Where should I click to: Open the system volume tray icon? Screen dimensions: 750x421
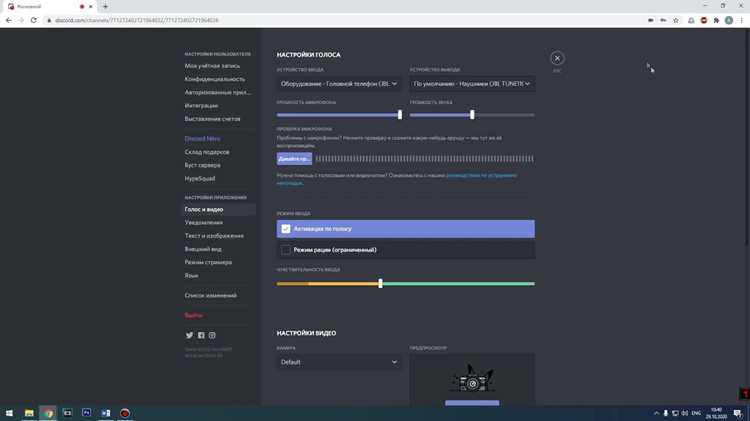click(684, 413)
